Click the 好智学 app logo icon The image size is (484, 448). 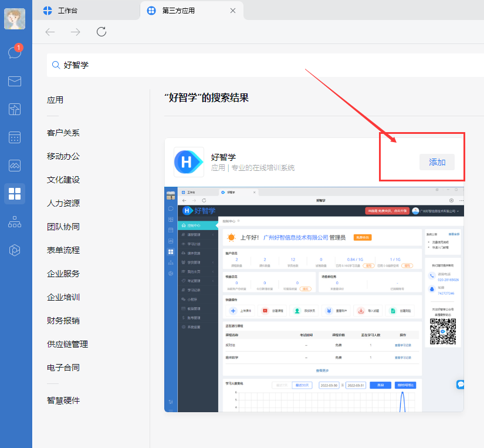[x=188, y=162]
